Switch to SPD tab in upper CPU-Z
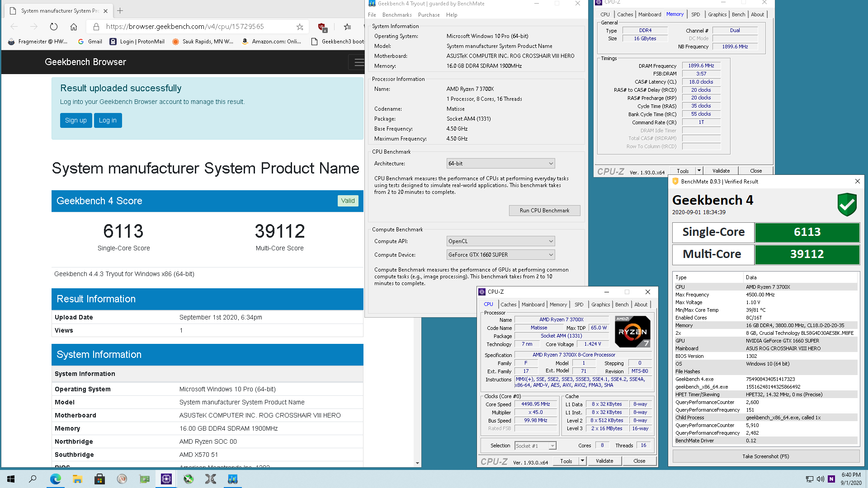The height and width of the screenshot is (488, 868). point(695,14)
